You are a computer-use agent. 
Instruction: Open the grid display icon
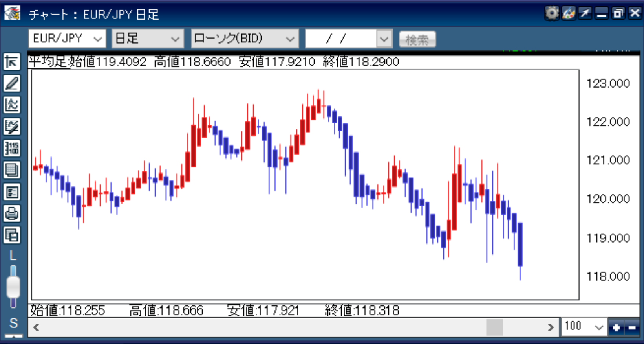click(x=12, y=170)
